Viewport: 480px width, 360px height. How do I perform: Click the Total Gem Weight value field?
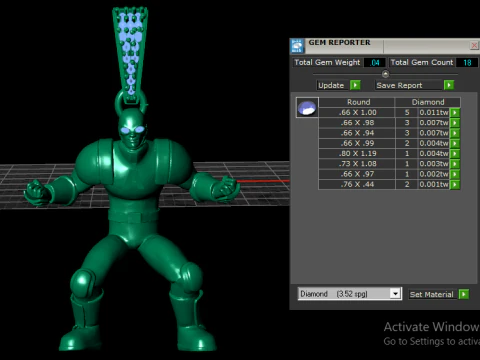click(375, 63)
